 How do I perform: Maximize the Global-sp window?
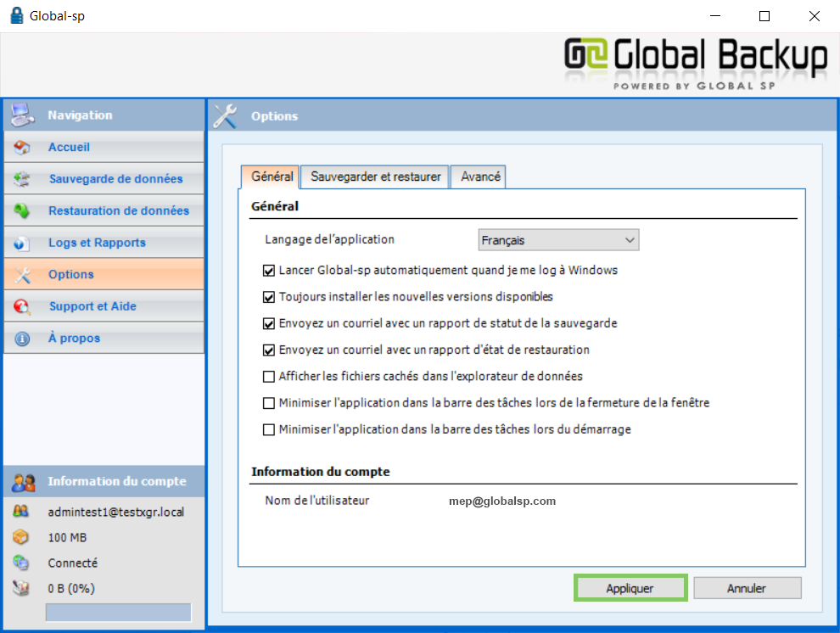(764, 16)
